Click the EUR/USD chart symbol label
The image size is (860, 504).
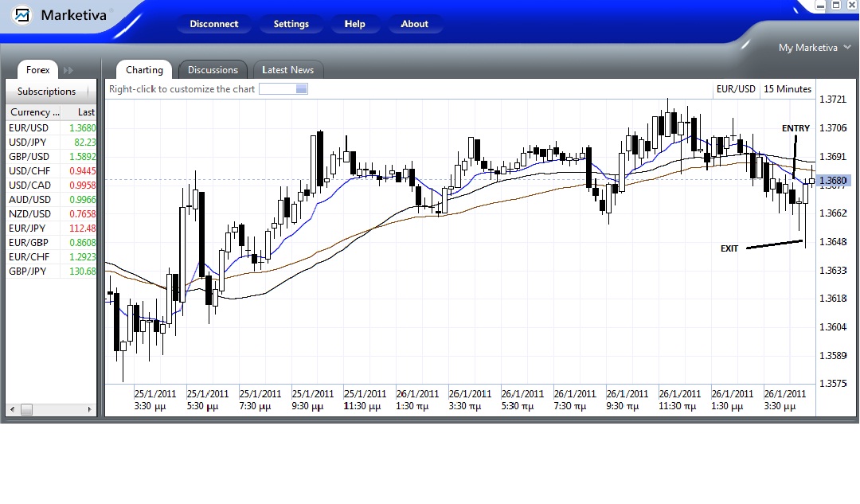click(736, 89)
